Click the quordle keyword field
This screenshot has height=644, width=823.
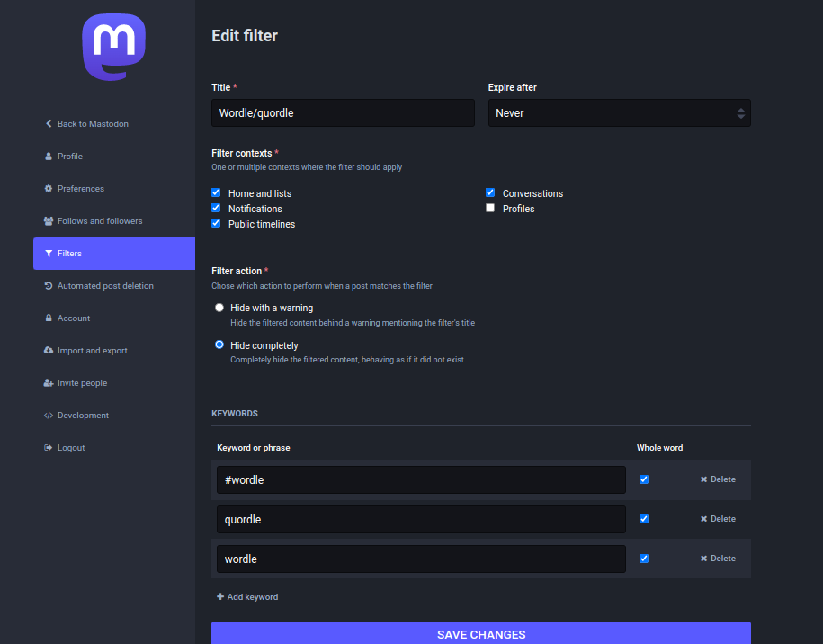point(422,520)
